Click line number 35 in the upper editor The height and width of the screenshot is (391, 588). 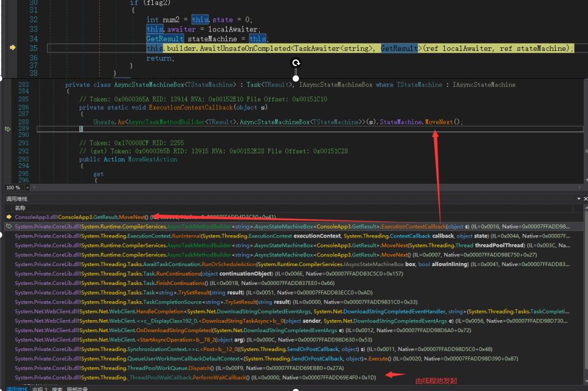click(33, 48)
